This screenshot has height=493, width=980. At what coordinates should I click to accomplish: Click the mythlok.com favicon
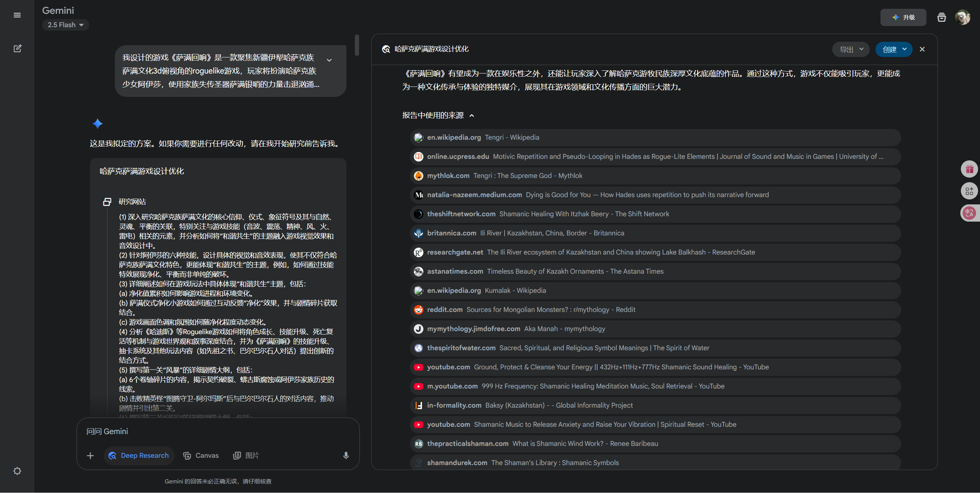point(418,176)
